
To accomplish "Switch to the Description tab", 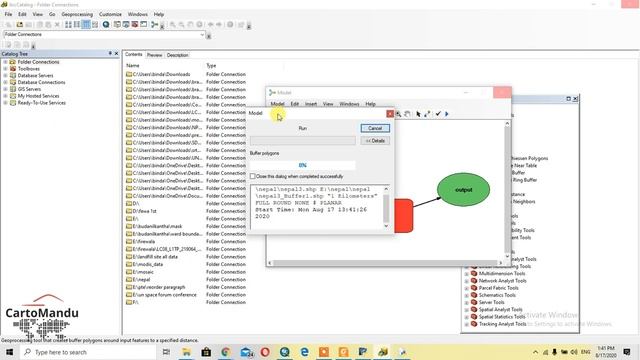I will click(178, 55).
